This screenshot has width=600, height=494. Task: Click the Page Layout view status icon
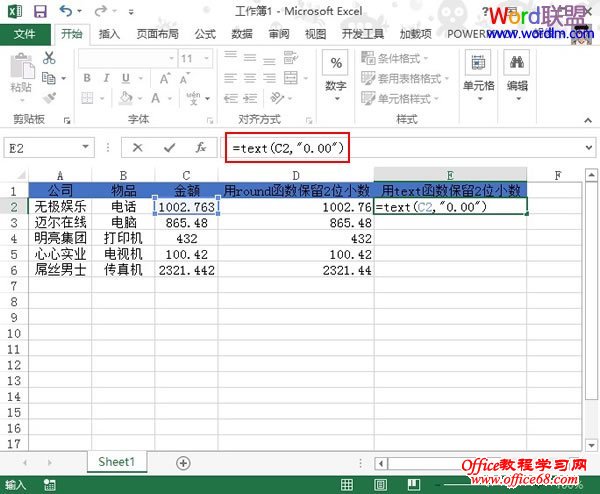tap(380, 485)
